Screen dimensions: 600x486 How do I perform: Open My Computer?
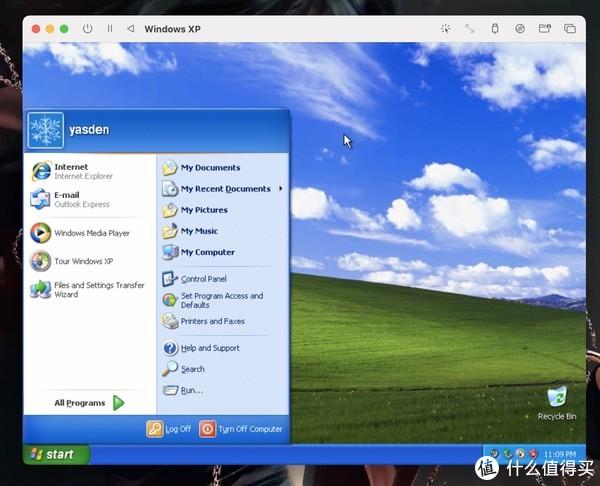(x=222, y=252)
